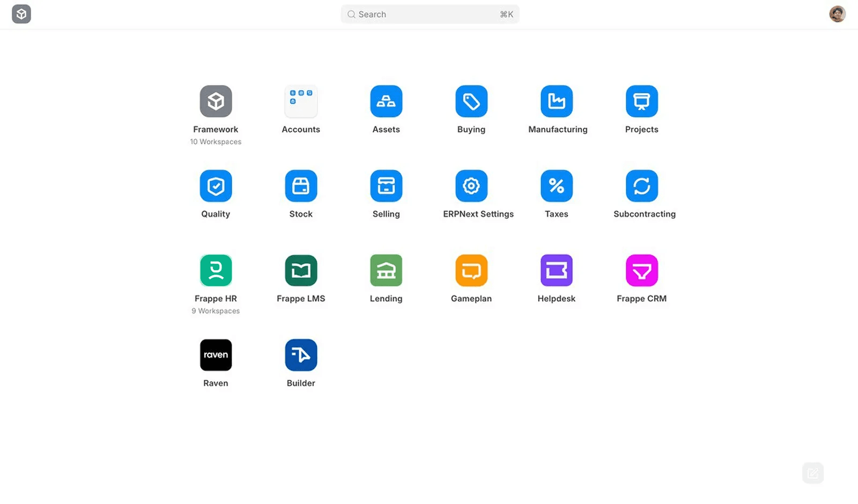Launch the Raven app icon
The height and width of the screenshot is (504, 858).
click(216, 355)
